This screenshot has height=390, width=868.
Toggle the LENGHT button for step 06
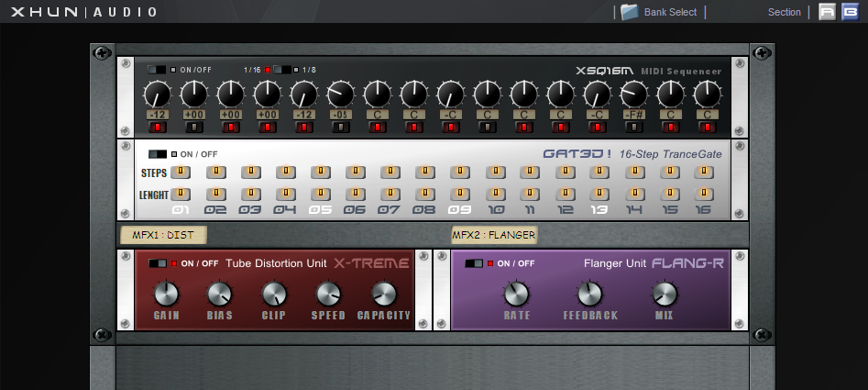(356, 195)
